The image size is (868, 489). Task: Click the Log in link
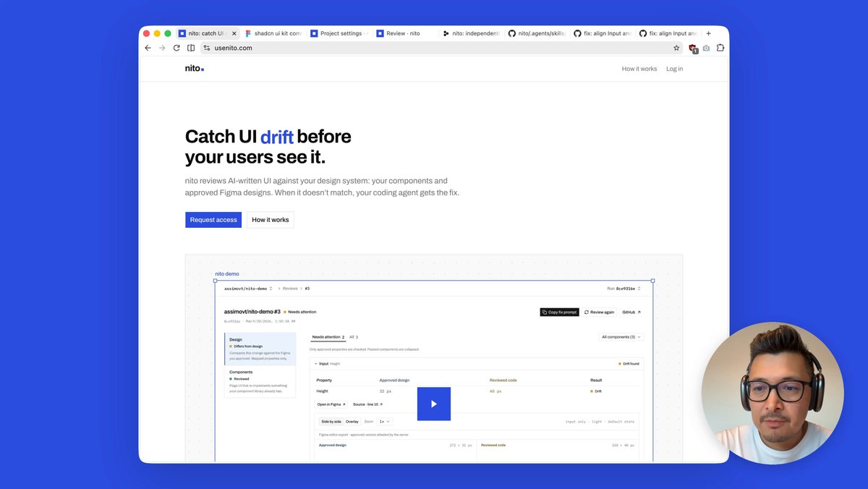pos(675,69)
